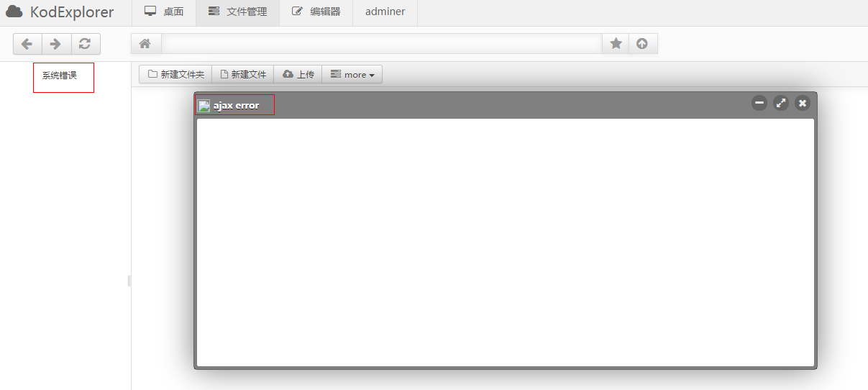Switch to the 编辑器 tab
868x390 pixels.
(316, 12)
